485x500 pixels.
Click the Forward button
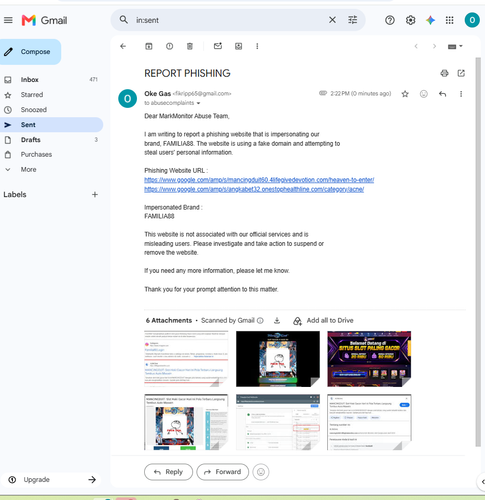point(223,472)
